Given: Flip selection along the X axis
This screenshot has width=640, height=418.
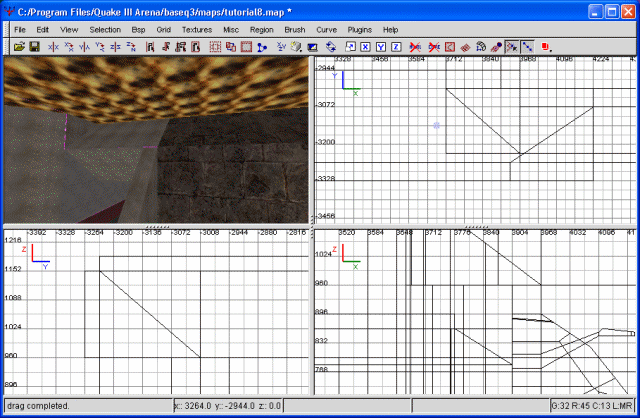Looking at the screenshot, I should (53, 47).
